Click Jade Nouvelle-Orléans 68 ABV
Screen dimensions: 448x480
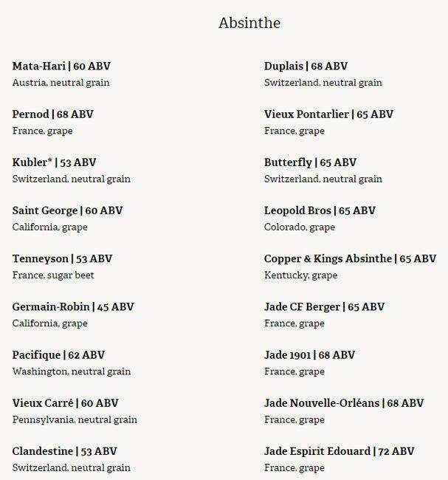click(344, 403)
